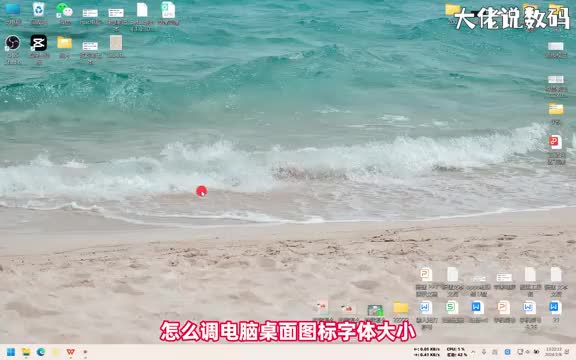Click the network speed readout in taskbar
This screenshot has height=360, width=576.
click(426, 352)
